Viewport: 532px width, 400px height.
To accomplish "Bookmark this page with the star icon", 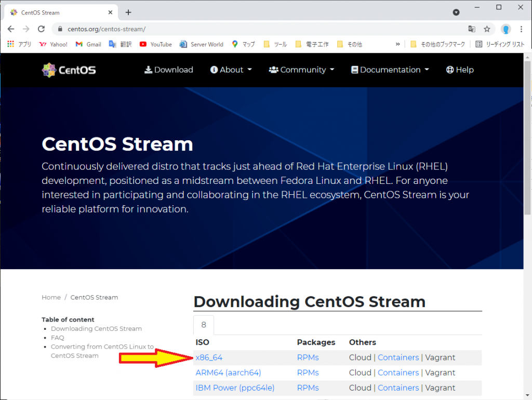I will coord(487,29).
